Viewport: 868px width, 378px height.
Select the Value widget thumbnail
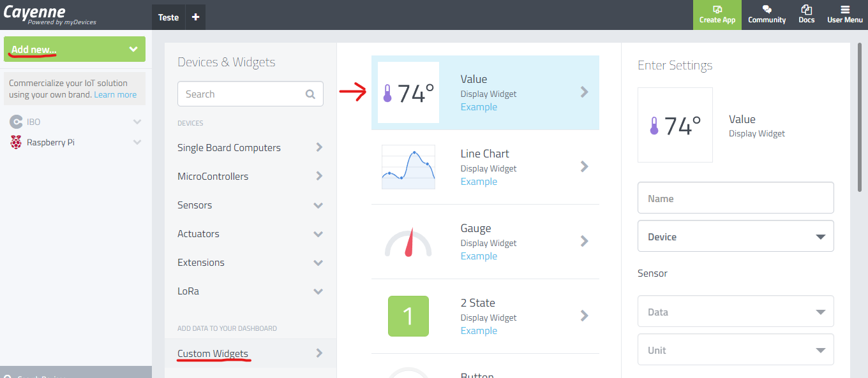pyautogui.click(x=408, y=92)
